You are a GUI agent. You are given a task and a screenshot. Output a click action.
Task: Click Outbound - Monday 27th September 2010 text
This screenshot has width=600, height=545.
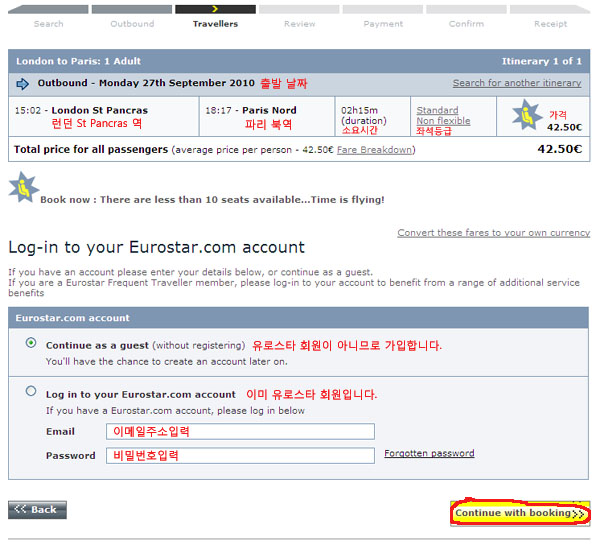coord(146,83)
